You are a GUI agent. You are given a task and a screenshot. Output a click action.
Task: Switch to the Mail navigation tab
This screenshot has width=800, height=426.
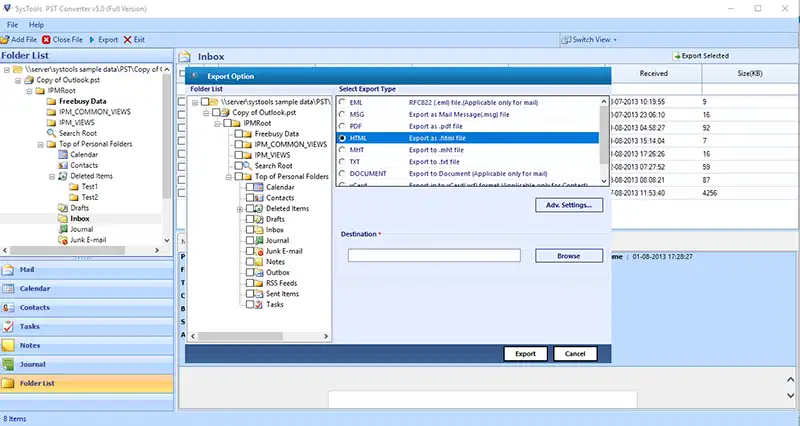[87, 269]
